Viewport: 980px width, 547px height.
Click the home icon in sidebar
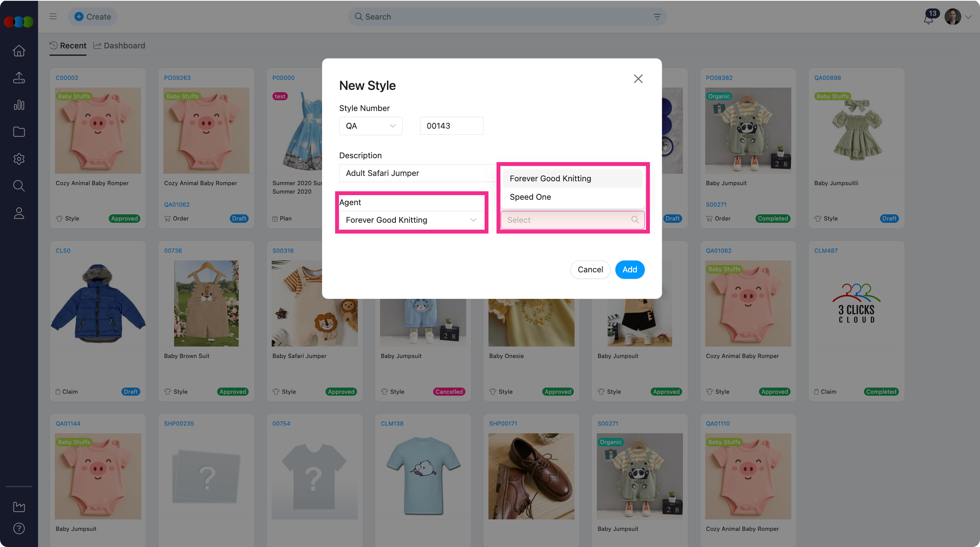click(19, 51)
